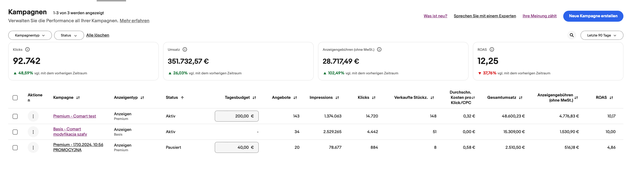644x171 pixels.
Task: Open the Status filter dropdown
Action: (69, 35)
